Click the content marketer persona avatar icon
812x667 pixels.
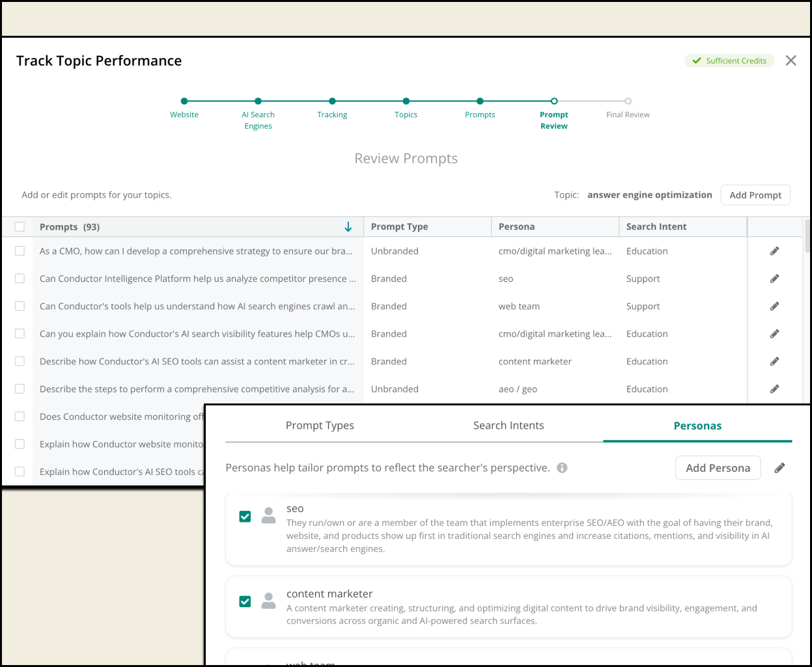point(268,601)
